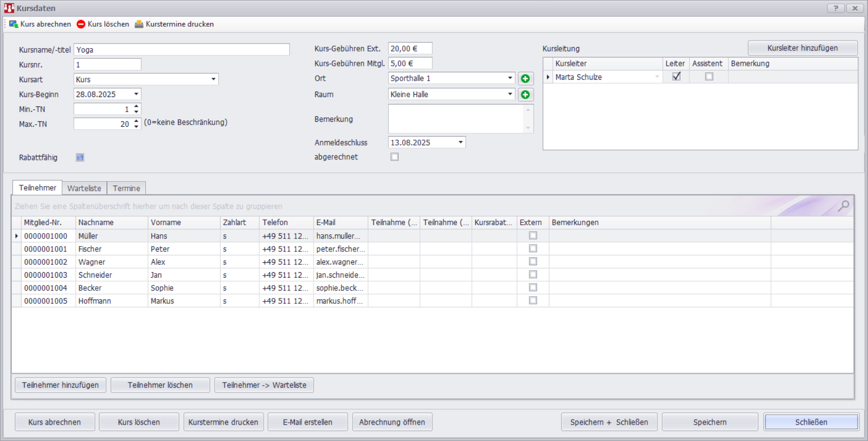Toggle the abgerechnet checkbox
Image resolution: width=868 pixels, height=441 pixels.
[x=395, y=157]
